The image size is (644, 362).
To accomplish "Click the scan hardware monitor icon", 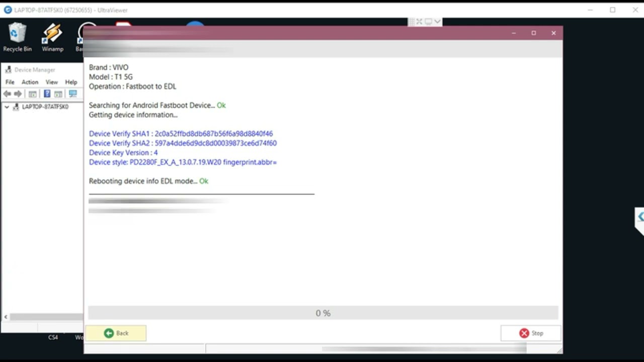I will pyautogui.click(x=73, y=94).
